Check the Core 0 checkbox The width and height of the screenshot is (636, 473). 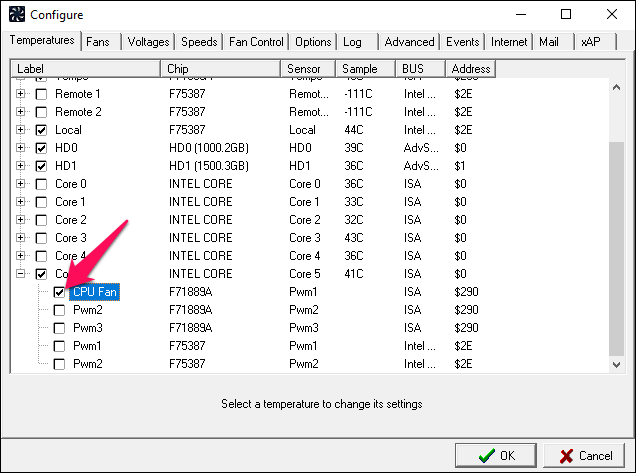41,184
